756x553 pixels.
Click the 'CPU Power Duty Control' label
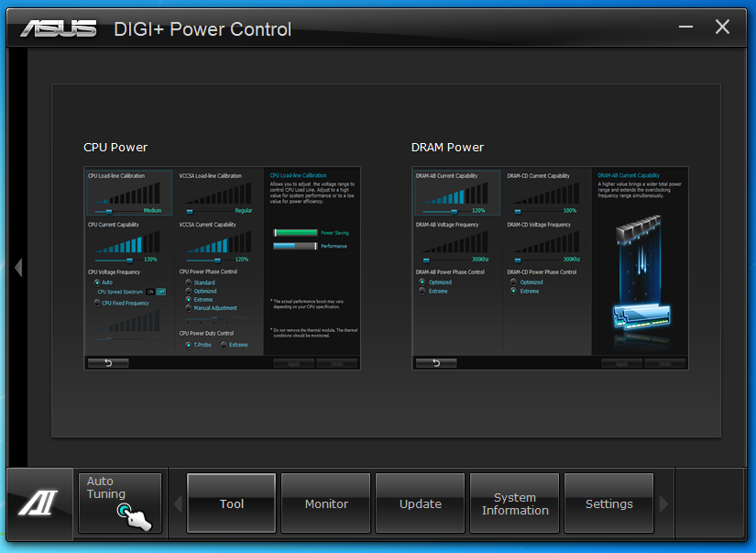206,334
